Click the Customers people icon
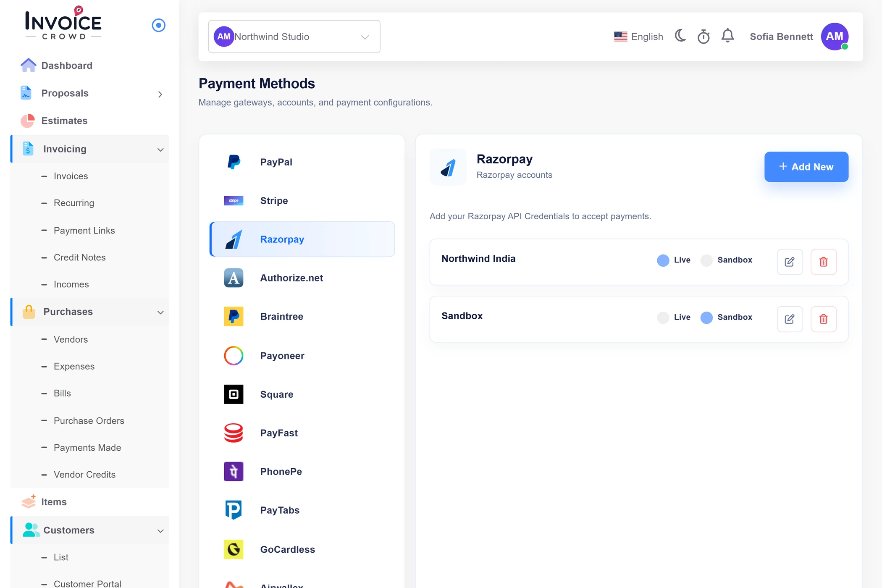Image resolution: width=882 pixels, height=588 pixels. pyautogui.click(x=31, y=530)
